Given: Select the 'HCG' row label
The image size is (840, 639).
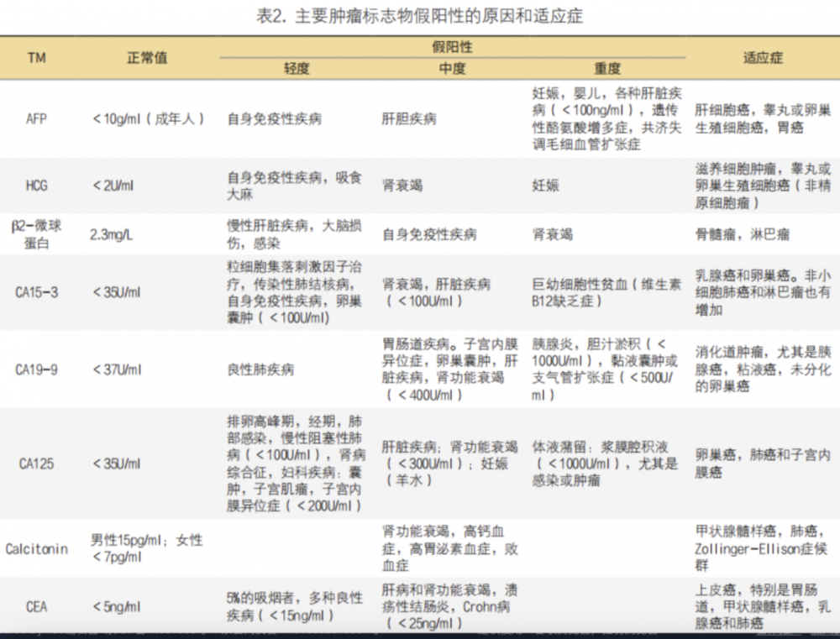Looking at the screenshot, I should pos(36,186).
